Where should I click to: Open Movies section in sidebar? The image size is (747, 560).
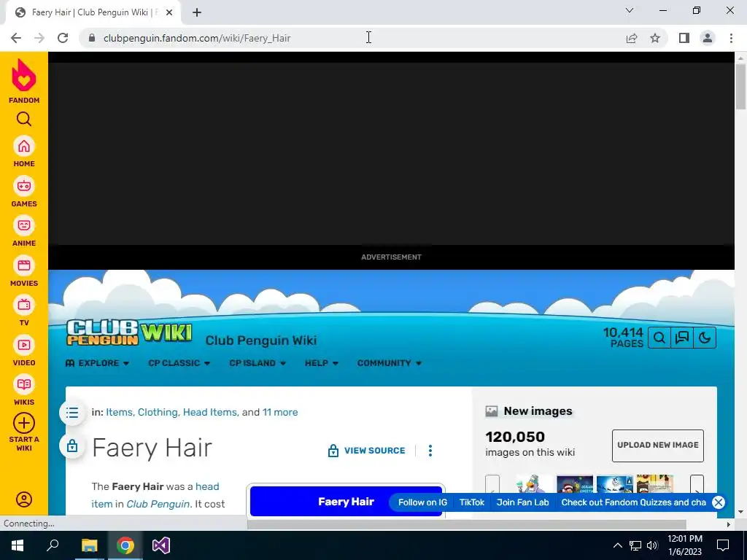pyautogui.click(x=24, y=271)
